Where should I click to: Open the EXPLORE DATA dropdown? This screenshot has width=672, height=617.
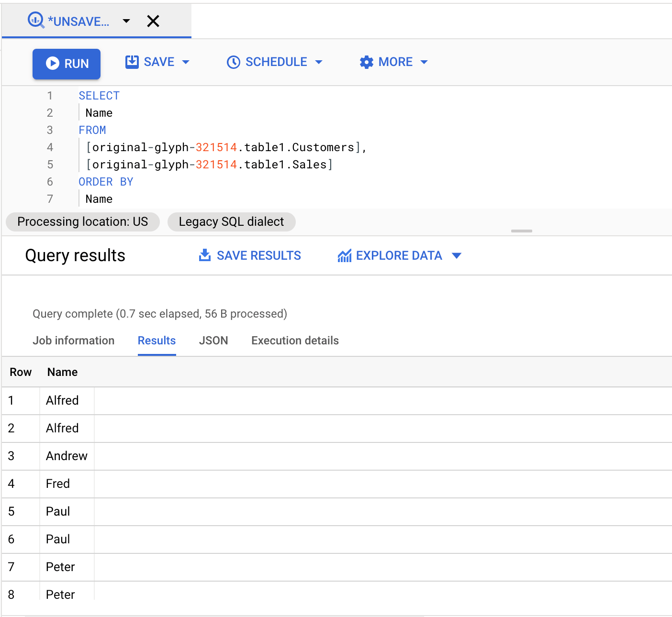pos(457,255)
